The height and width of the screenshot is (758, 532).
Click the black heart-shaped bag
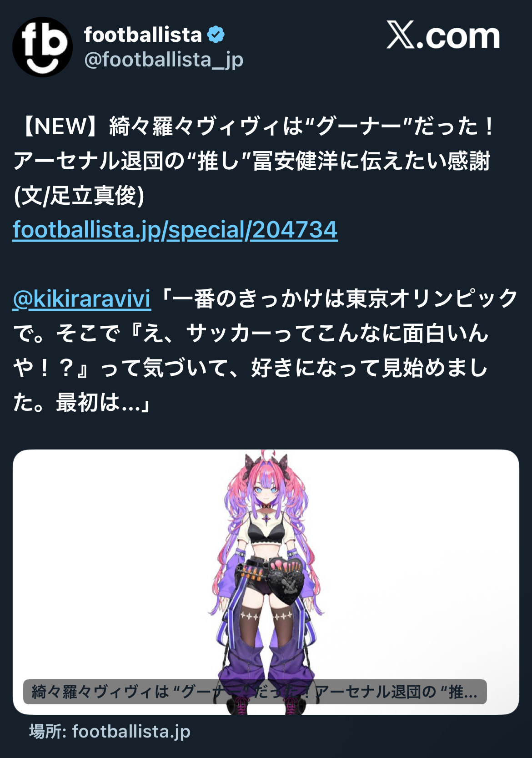tap(286, 580)
